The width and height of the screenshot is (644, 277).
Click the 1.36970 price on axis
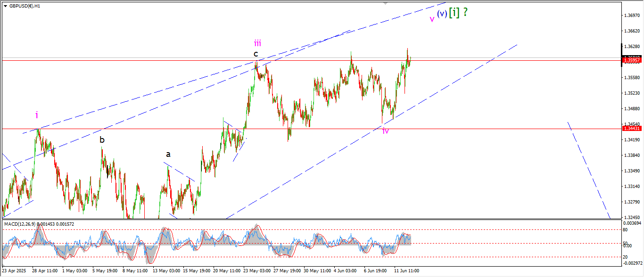point(631,16)
